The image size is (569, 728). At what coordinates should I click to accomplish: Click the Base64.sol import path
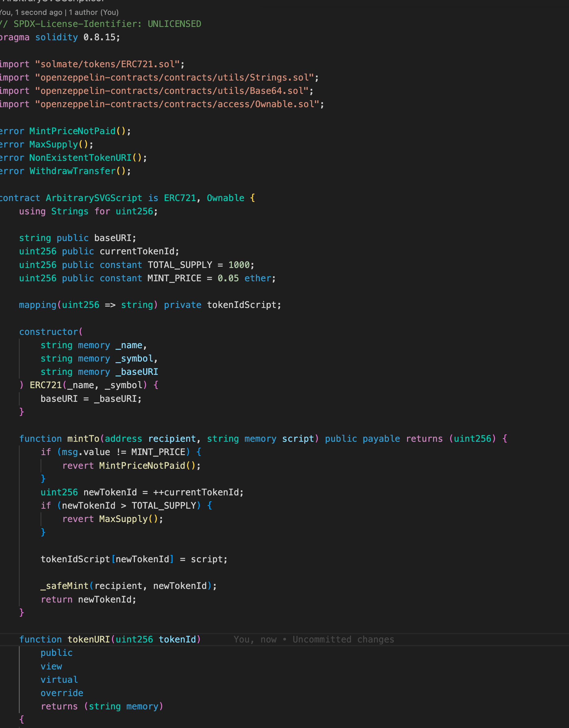click(172, 91)
